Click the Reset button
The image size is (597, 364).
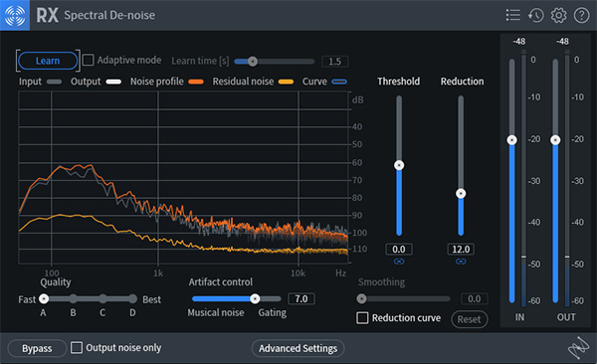[469, 319]
